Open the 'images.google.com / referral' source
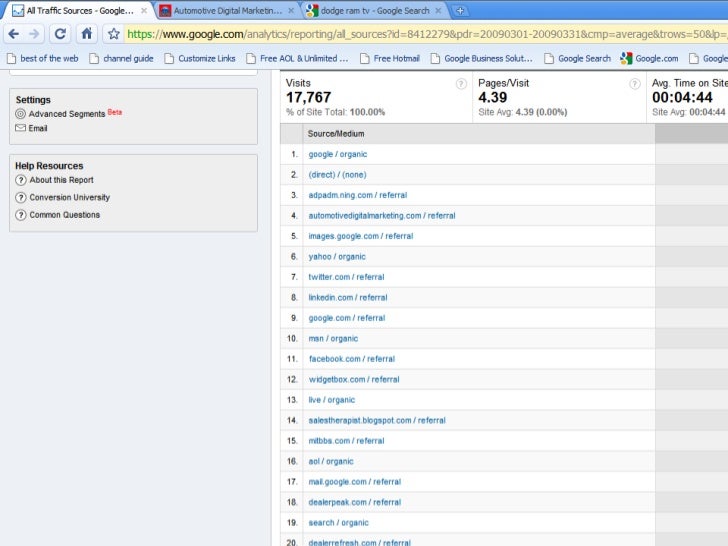 coord(361,236)
